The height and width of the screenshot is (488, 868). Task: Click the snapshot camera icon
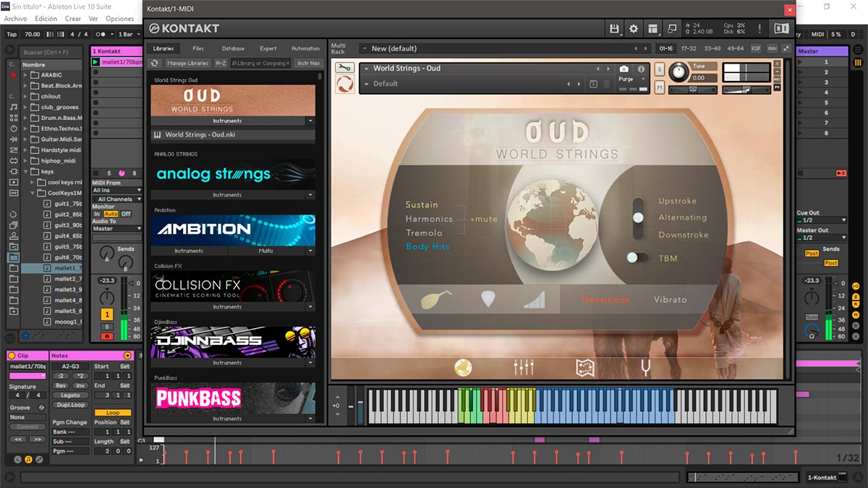point(624,69)
